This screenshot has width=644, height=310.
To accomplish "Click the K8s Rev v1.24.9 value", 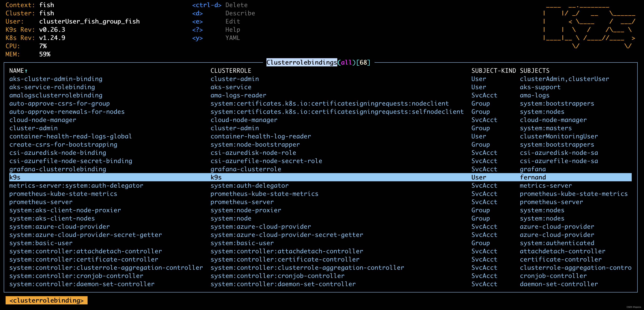I will point(52,38).
